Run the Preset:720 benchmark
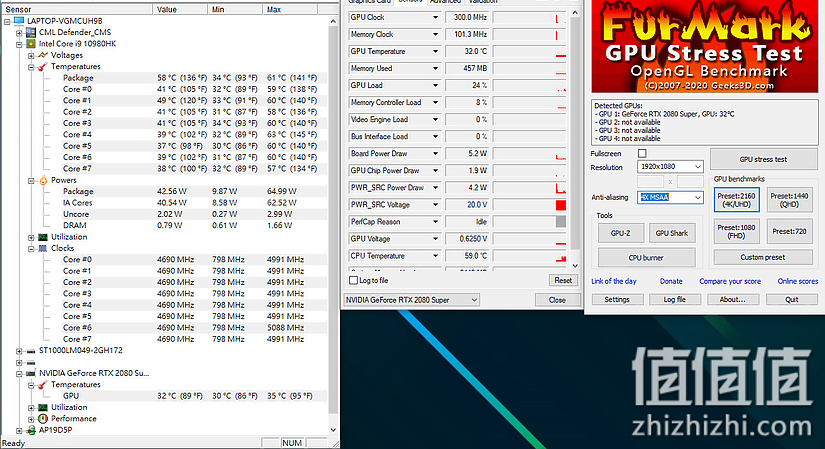 [x=789, y=232]
